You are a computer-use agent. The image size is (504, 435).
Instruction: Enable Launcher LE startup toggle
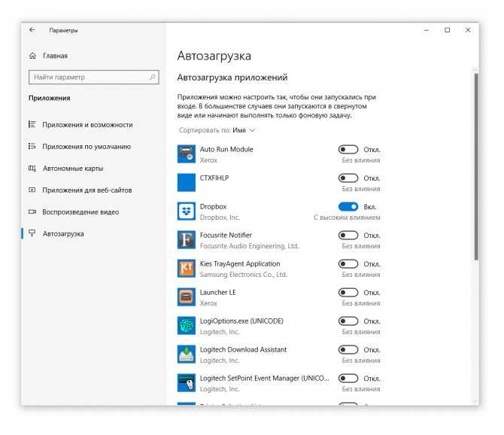(348, 293)
